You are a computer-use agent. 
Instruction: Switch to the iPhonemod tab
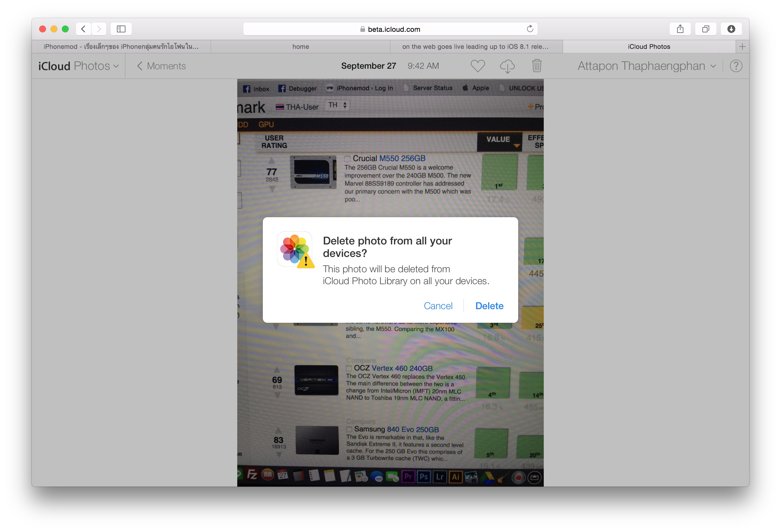pyautogui.click(x=121, y=46)
